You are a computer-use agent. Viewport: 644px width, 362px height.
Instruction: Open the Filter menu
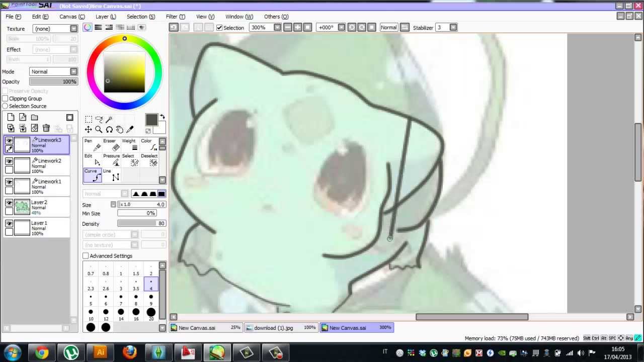click(x=176, y=17)
